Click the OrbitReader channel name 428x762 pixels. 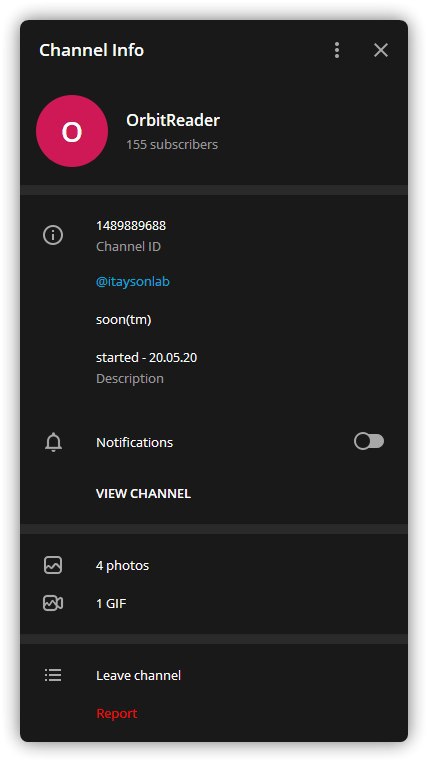[x=173, y=120]
